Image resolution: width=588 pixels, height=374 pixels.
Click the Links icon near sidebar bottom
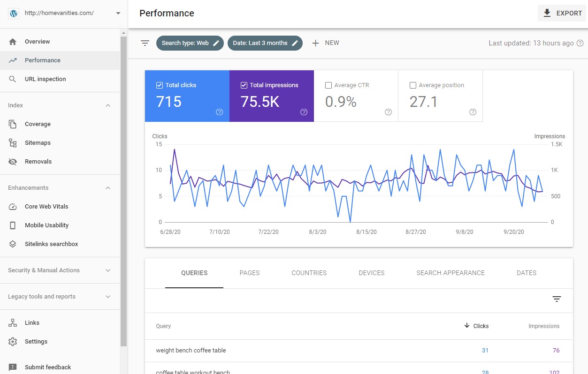pyautogui.click(x=13, y=322)
